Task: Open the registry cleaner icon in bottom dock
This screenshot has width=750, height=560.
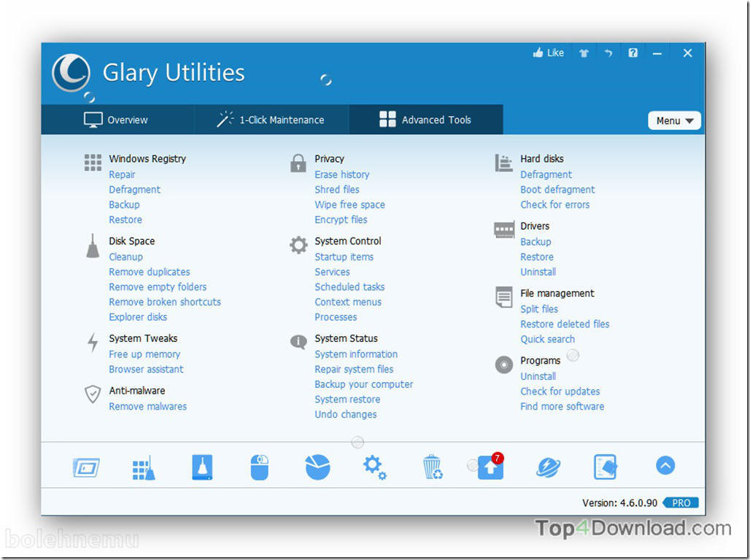Action: (x=144, y=467)
